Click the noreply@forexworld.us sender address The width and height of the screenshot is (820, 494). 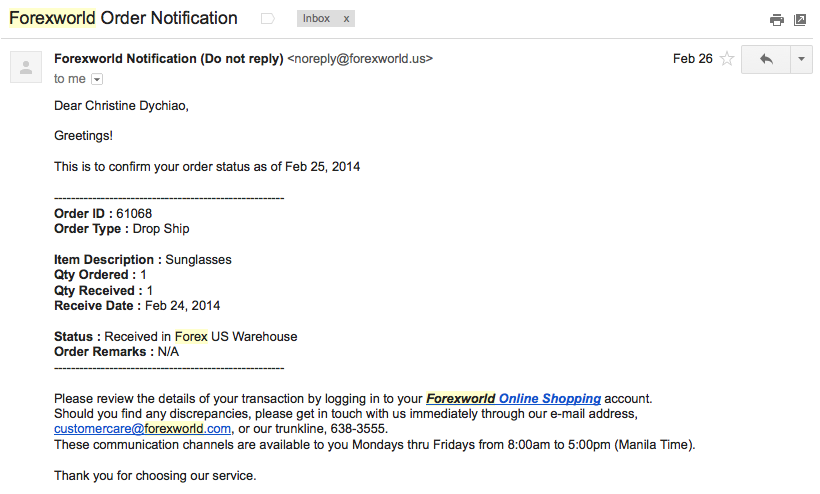360,59
